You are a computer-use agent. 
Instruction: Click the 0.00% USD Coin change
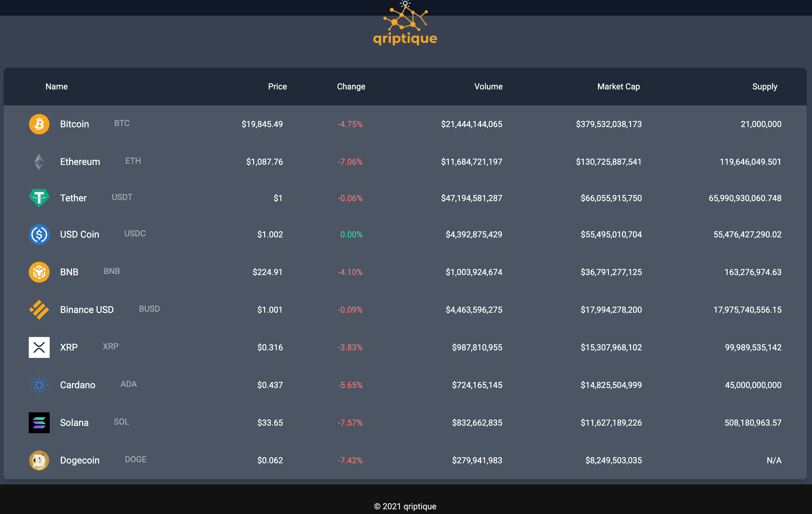click(x=351, y=235)
